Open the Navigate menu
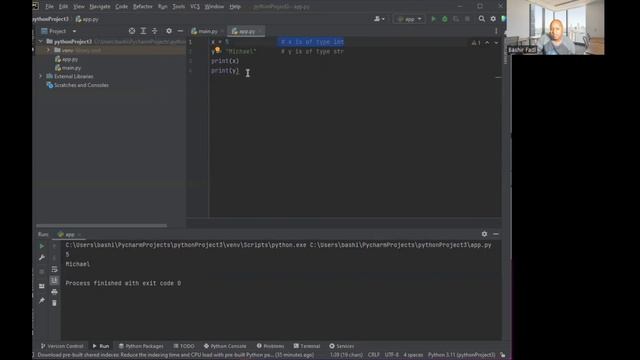 (x=100, y=7)
